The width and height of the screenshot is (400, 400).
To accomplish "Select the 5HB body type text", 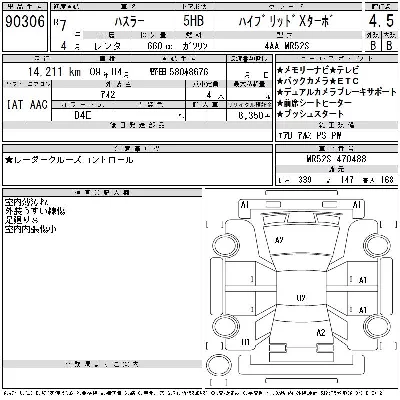I will point(193,21).
